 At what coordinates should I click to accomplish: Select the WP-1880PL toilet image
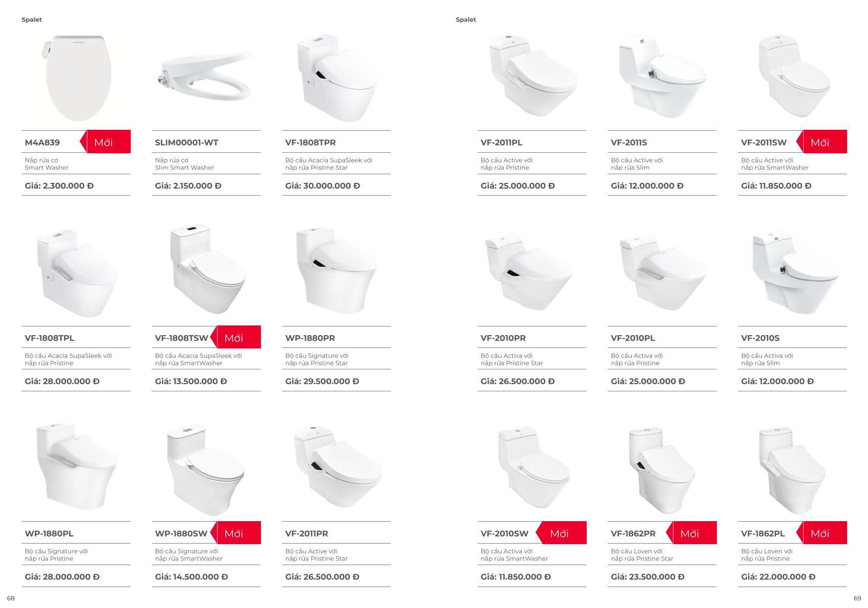click(x=77, y=466)
